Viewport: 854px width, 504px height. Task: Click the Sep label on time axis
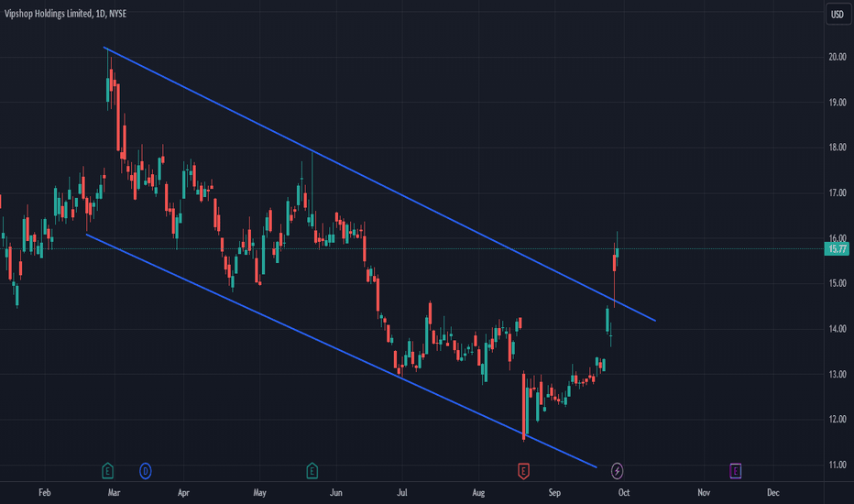click(554, 493)
